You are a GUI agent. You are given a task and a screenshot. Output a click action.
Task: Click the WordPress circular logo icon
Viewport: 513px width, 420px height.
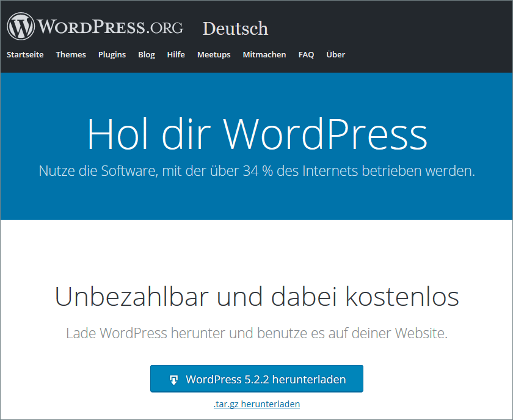click(21, 26)
